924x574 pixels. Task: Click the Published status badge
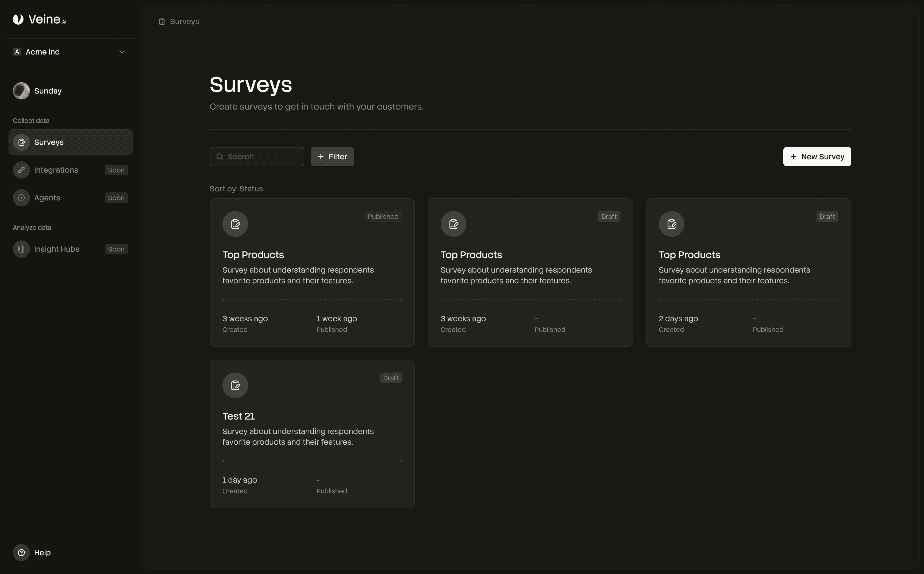click(x=382, y=217)
